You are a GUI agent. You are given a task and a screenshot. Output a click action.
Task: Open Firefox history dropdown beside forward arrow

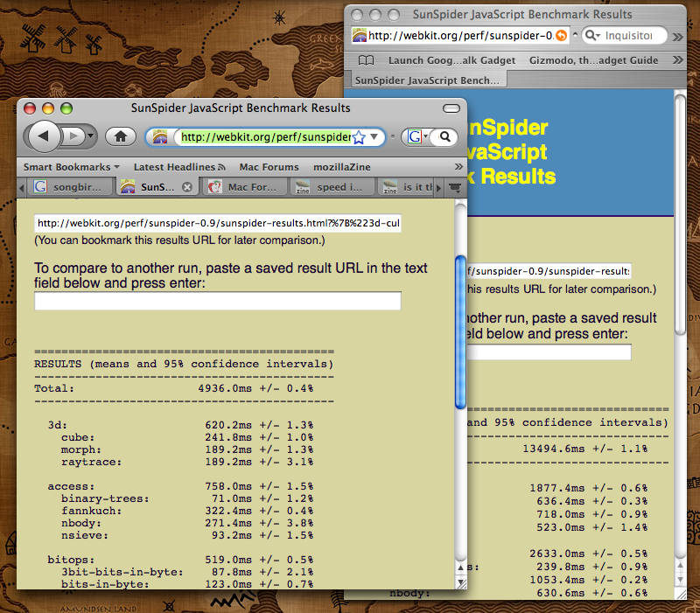click(x=91, y=136)
